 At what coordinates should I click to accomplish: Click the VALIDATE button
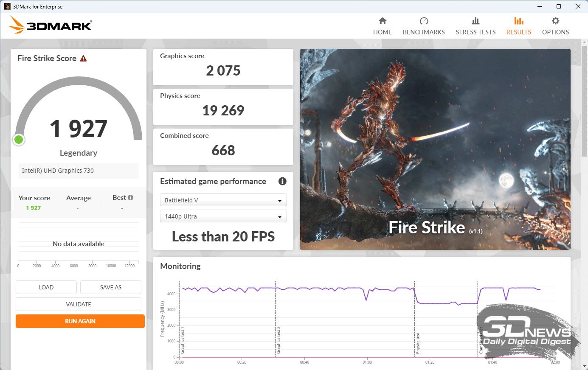(79, 304)
